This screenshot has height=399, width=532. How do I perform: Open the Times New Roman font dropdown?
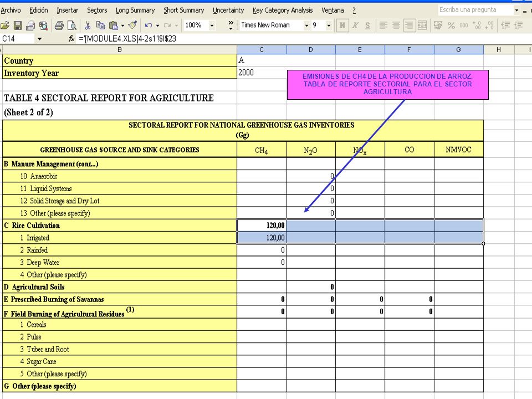tap(306, 25)
